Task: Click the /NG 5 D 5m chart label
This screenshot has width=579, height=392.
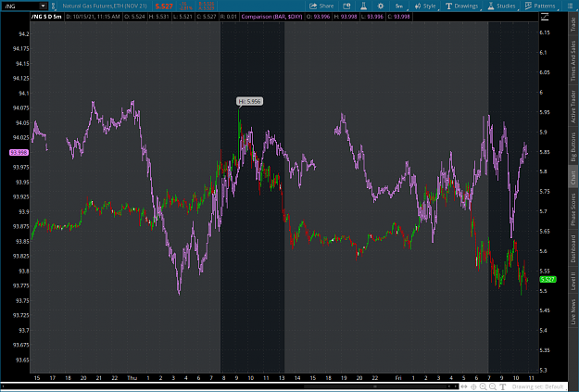Action: (46, 17)
